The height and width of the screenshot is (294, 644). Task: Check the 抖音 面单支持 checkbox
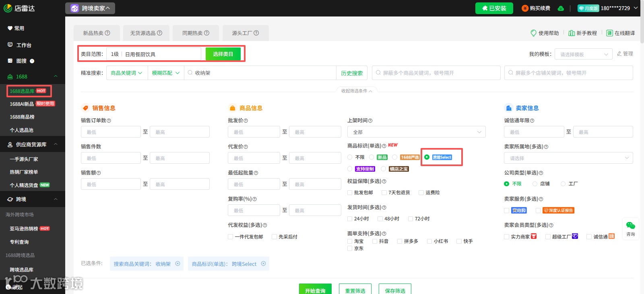375,241
